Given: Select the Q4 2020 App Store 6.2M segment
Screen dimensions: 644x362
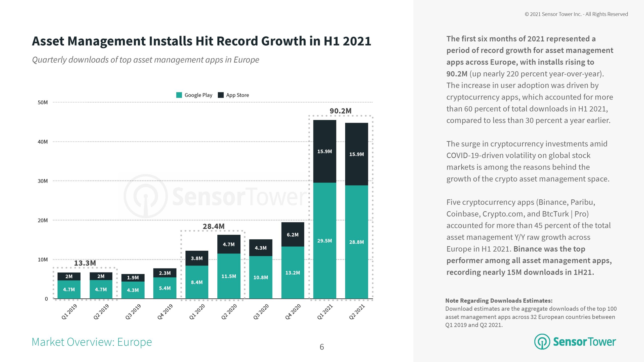Looking at the screenshot, I should (x=293, y=234).
